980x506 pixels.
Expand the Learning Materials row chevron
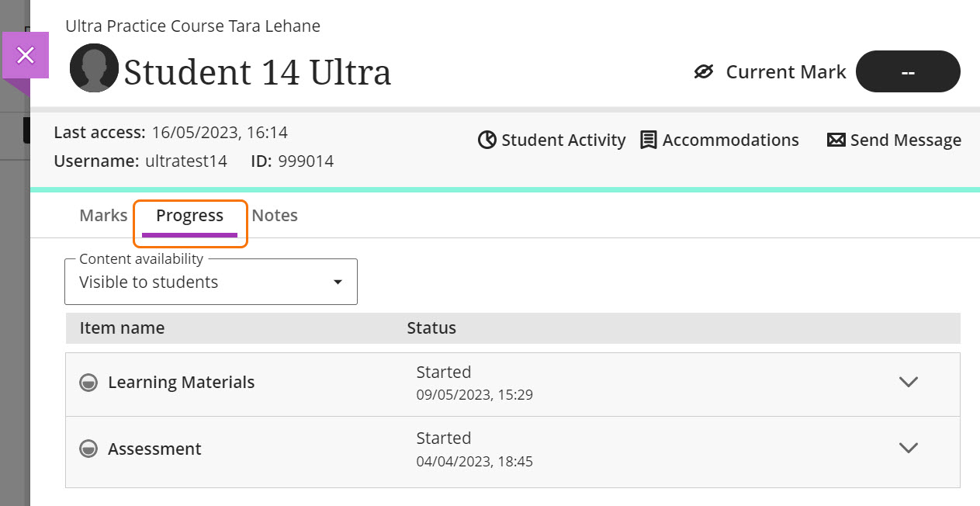[908, 382]
